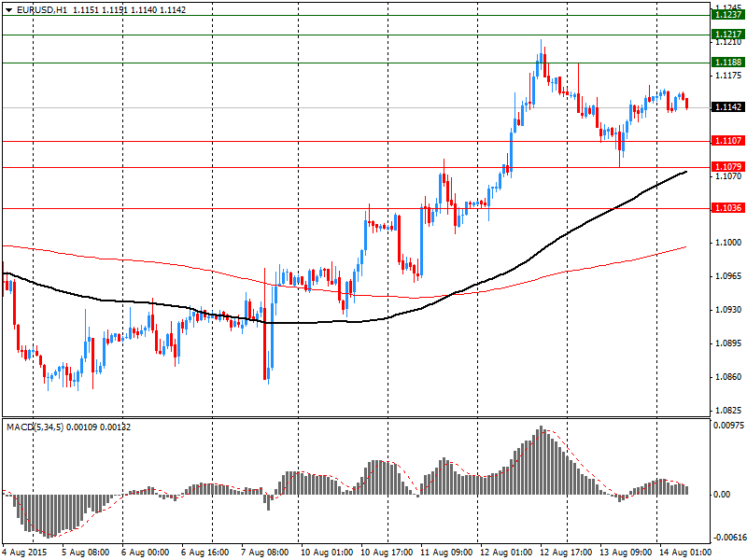The height and width of the screenshot is (560, 747).
Task: Select the black moving average line end
Action: point(685,172)
